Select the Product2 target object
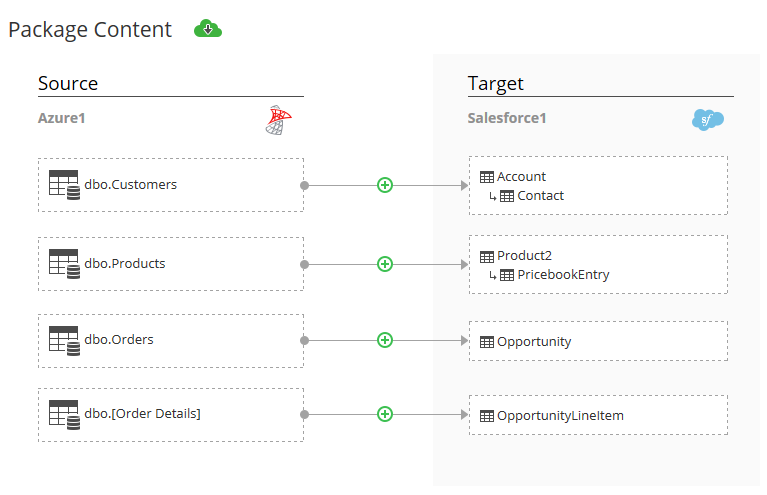The height and width of the screenshot is (495, 767). point(524,256)
